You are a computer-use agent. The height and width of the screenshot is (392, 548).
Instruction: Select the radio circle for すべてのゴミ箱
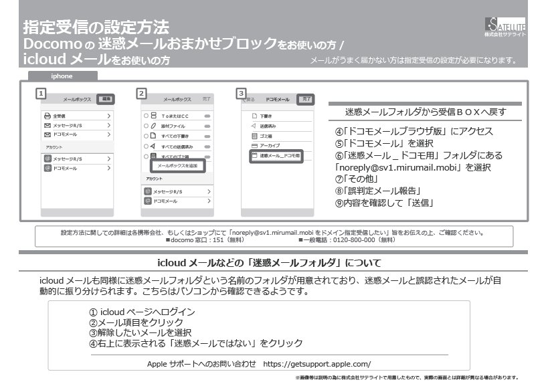[146, 156]
